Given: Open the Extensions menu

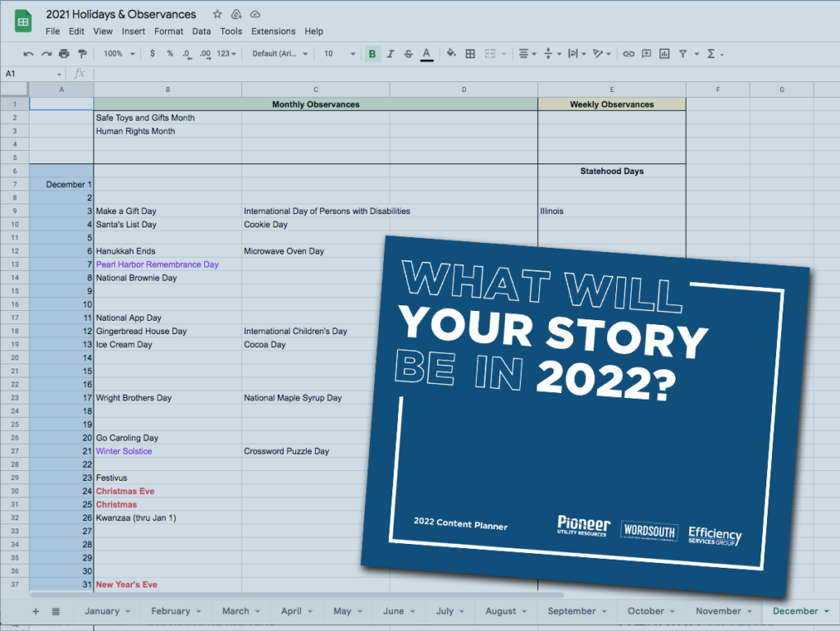Looking at the screenshot, I should click(x=273, y=31).
